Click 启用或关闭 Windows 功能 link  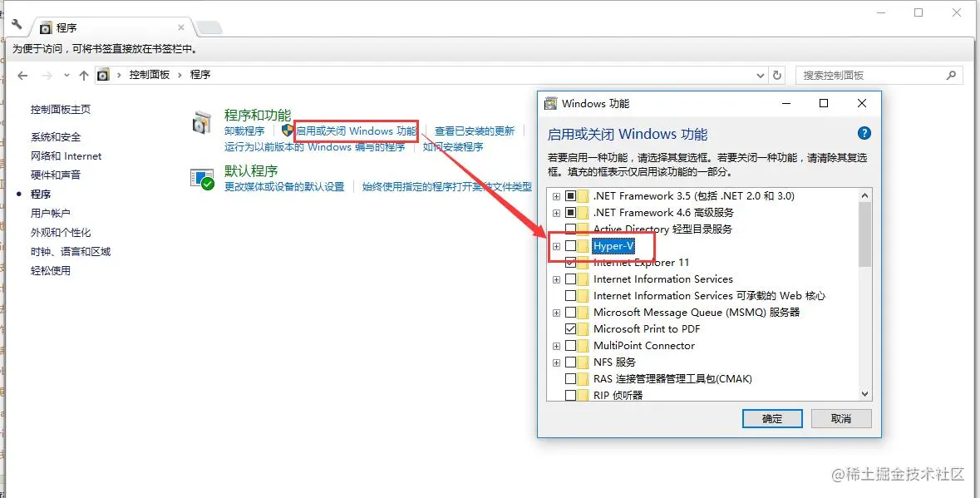coord(357,131)
